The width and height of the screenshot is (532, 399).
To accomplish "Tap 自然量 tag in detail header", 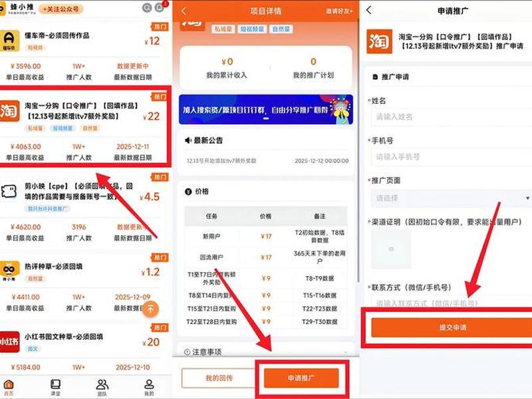I will tap(281, 29).
